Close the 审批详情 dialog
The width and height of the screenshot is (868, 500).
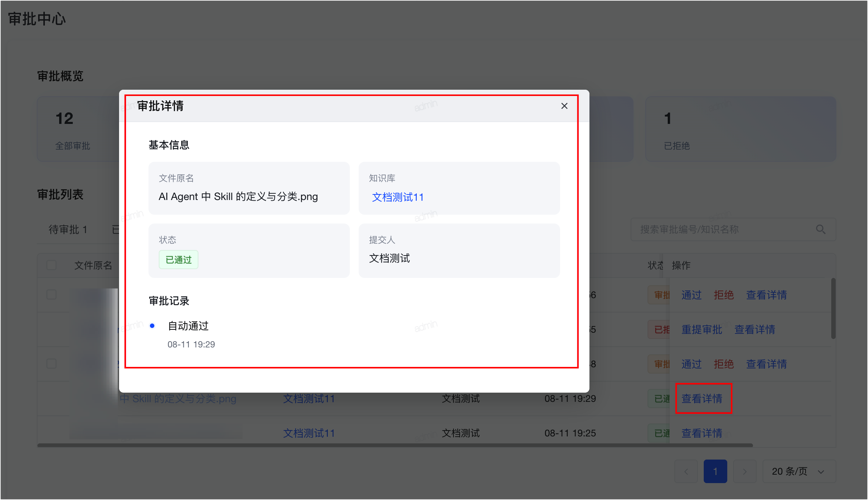click(x=564, y=106)
